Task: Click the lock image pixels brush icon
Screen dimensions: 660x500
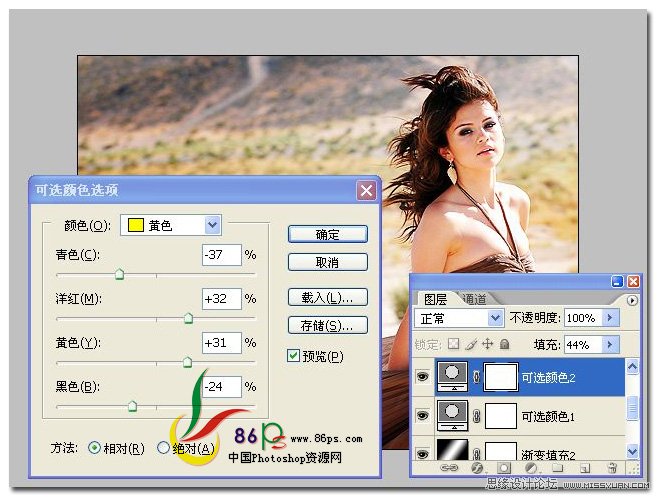Action: (x=471, y=344)
